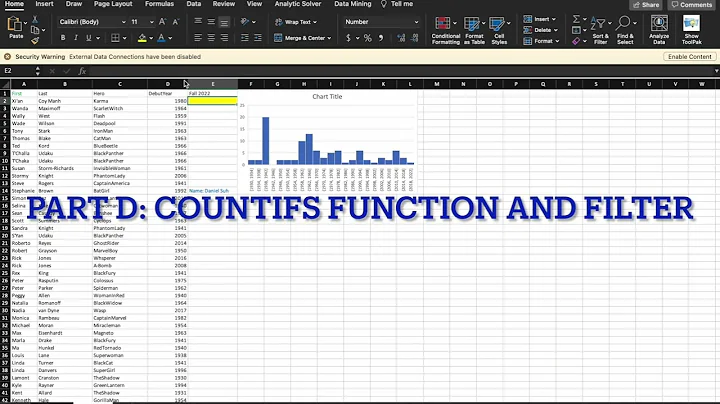The height and width of the screenshot is (404, 720).
Task: Increase decimal places
Action: pyautogui.click(x=401, y=38)
